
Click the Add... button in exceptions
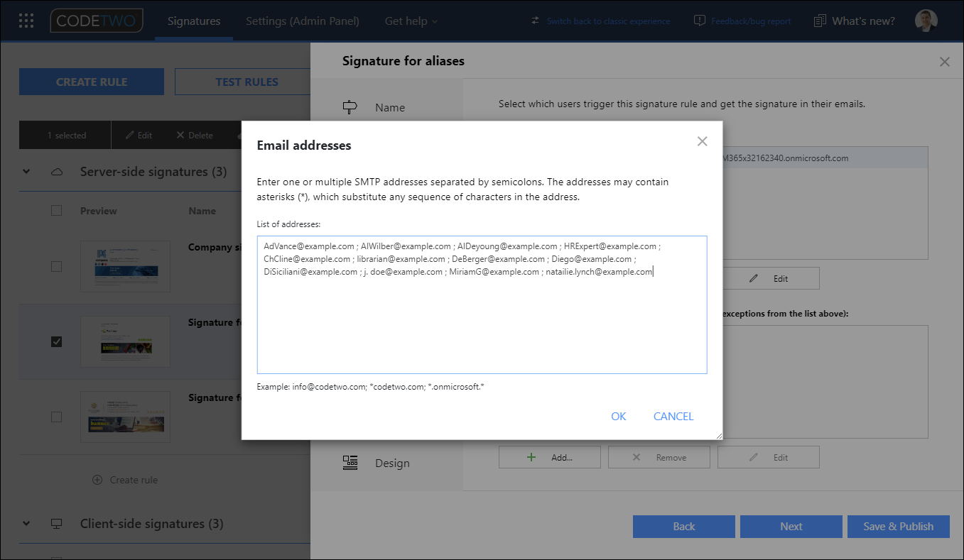pos(550,457)
